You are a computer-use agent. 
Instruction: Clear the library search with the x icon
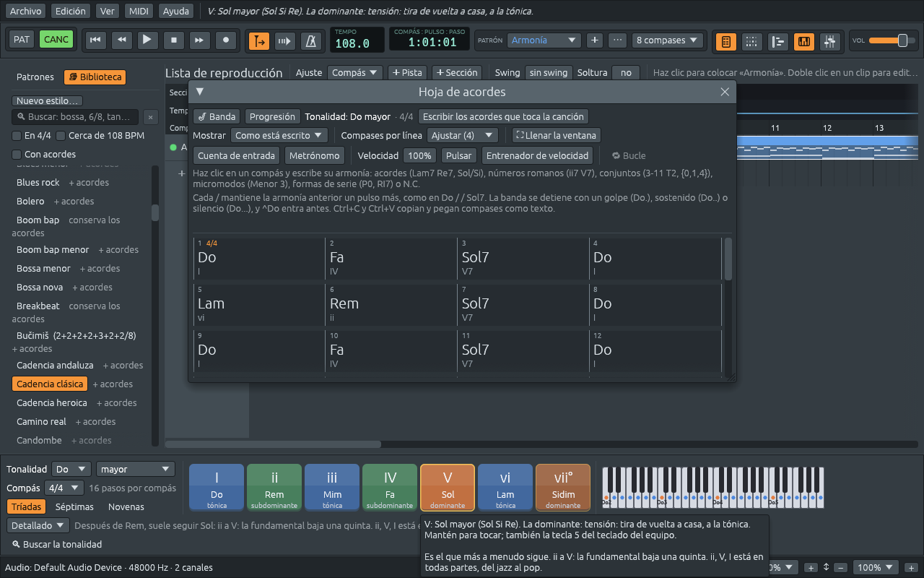150,117
